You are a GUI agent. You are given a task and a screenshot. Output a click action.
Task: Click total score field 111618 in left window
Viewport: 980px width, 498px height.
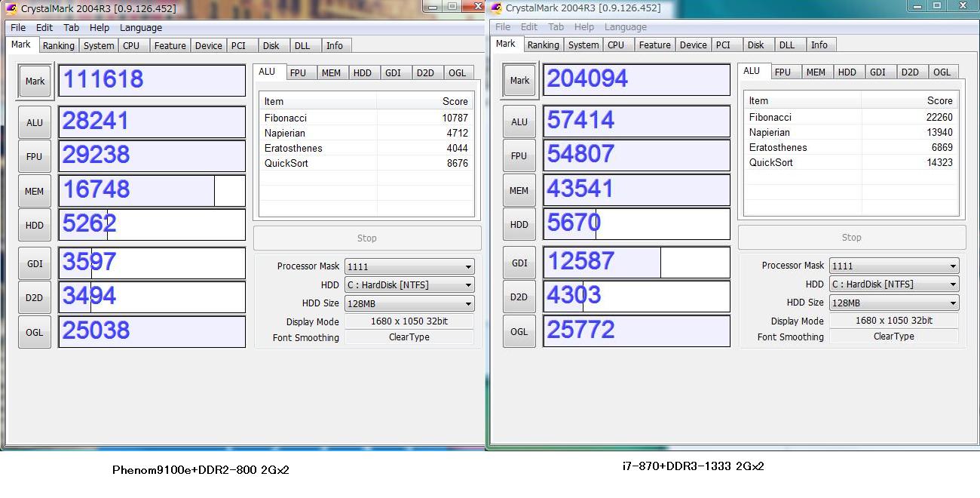152,81
